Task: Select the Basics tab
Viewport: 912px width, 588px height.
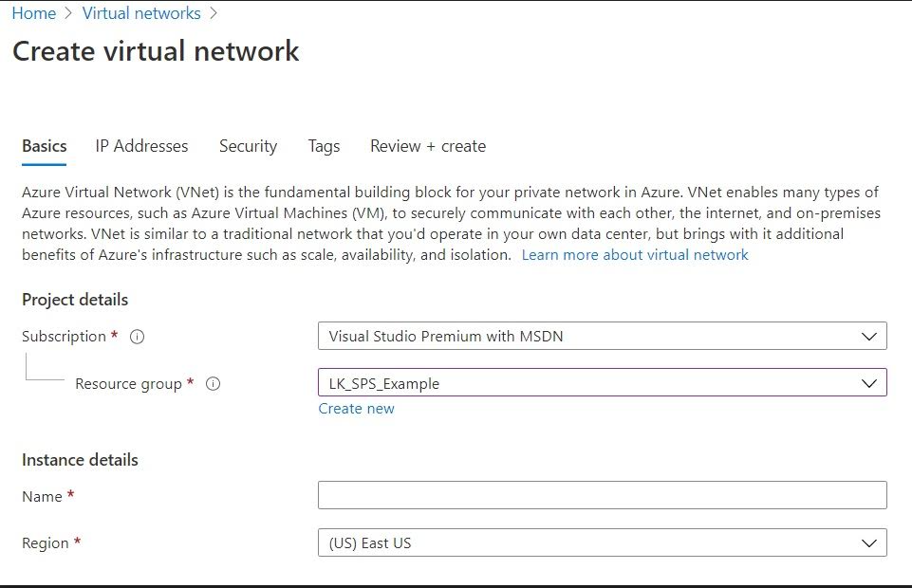Action: pos(45,146)
